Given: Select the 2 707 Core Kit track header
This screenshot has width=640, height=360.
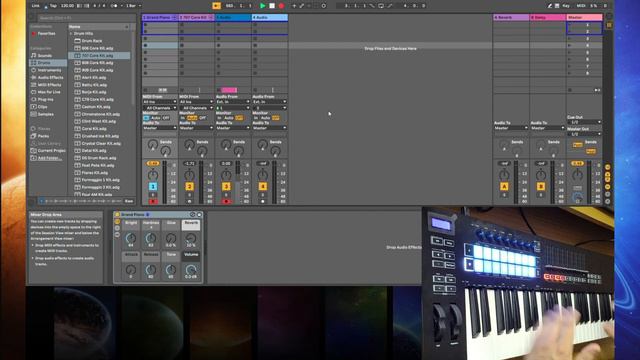Looking at the screenshot, I should (x=196, y=18).
